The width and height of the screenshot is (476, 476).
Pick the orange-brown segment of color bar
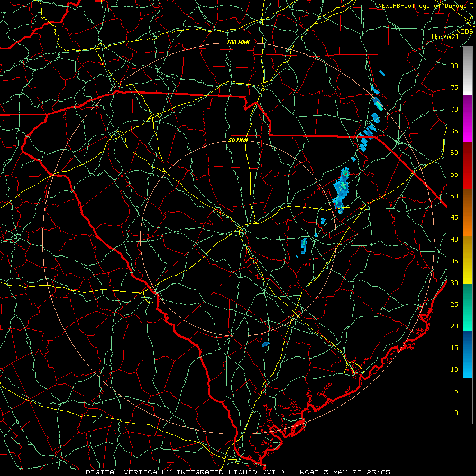[x=467, y=213]
